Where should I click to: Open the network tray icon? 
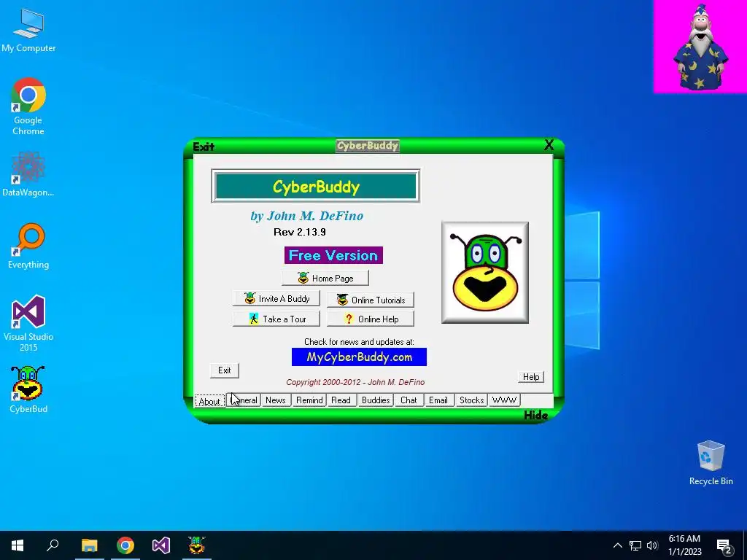(x=635, y=545)
